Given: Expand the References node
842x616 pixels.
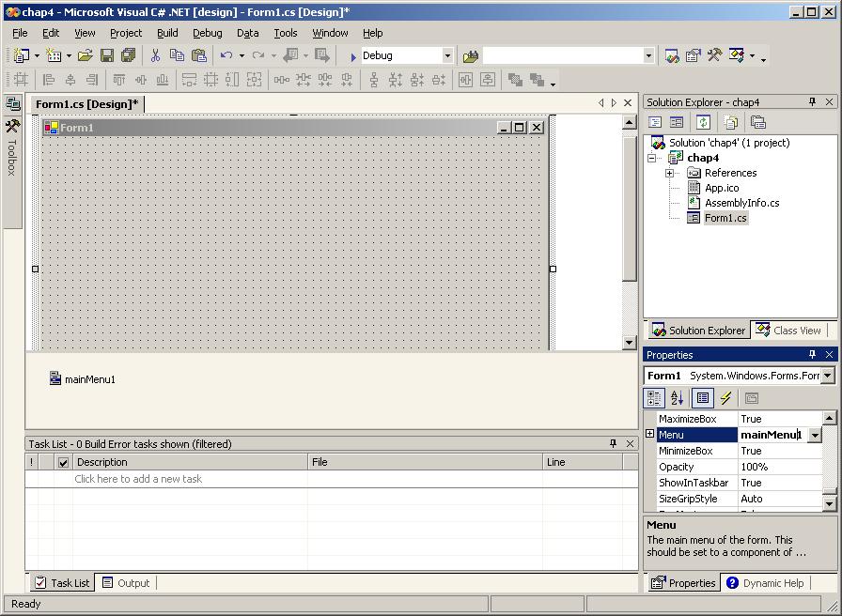Looking at the screenshot, I should [669, 173].
